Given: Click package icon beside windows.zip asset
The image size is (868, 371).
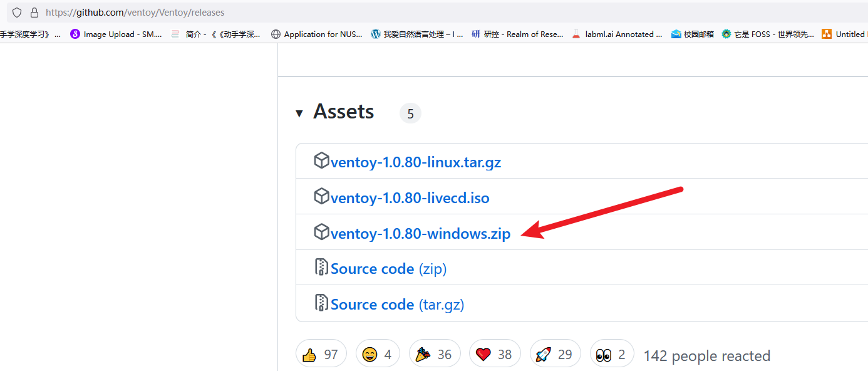Looking at the screenshot, I should point(321,232).
